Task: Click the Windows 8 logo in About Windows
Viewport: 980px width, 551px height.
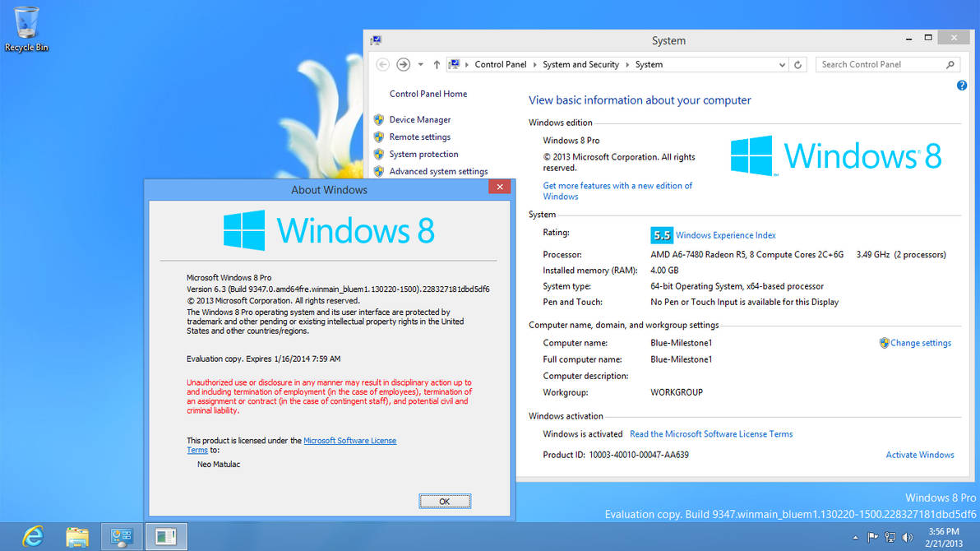Action: [329, 230]
